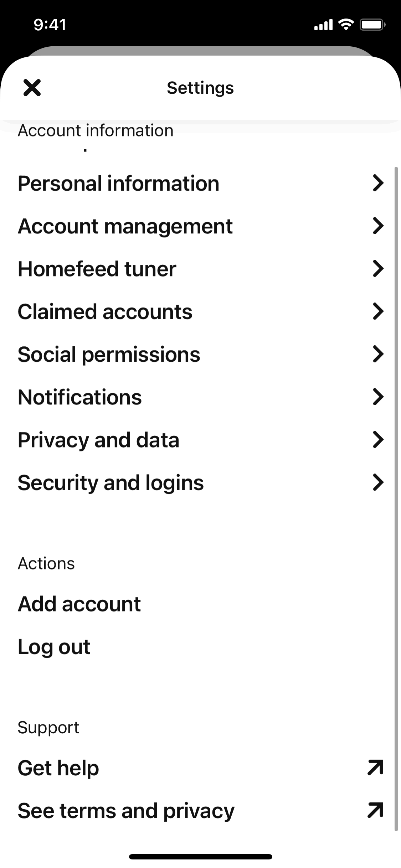Tap the cellular signal bars icon
This screenshot has width=401, height=868.
(323, 25)
